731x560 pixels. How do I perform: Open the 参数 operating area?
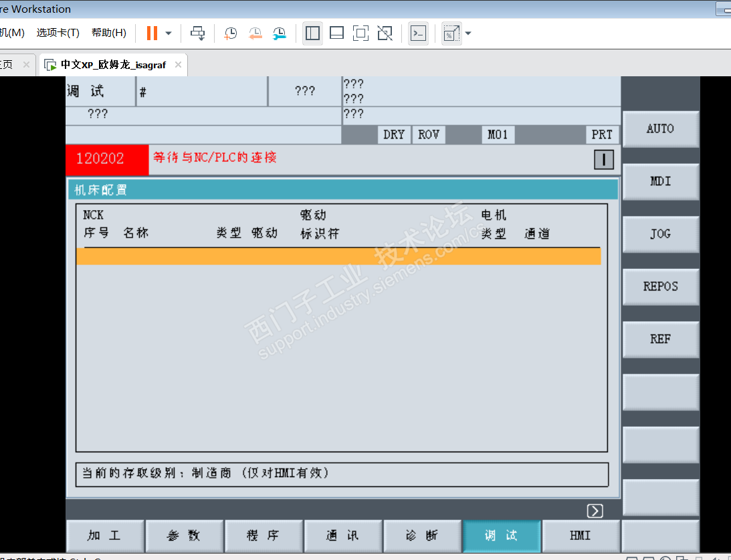(x=185, y=536)
